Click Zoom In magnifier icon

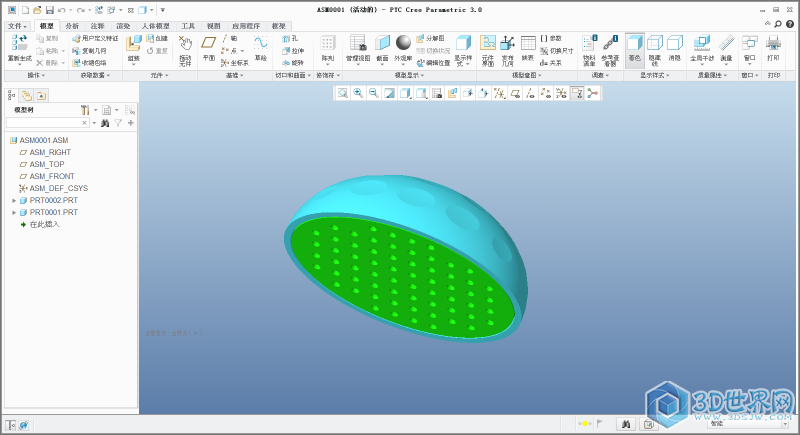tap(358, 93)
